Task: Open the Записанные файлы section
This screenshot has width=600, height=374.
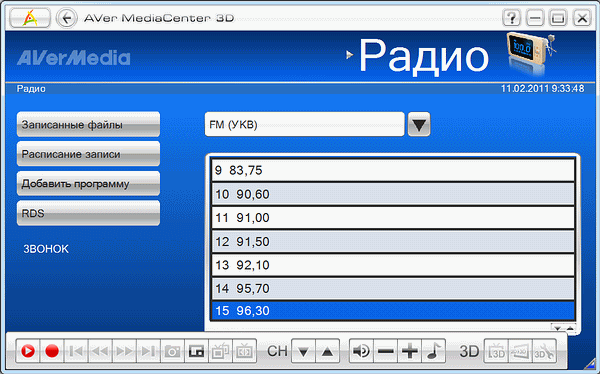Action: click(x=88, y=124)
